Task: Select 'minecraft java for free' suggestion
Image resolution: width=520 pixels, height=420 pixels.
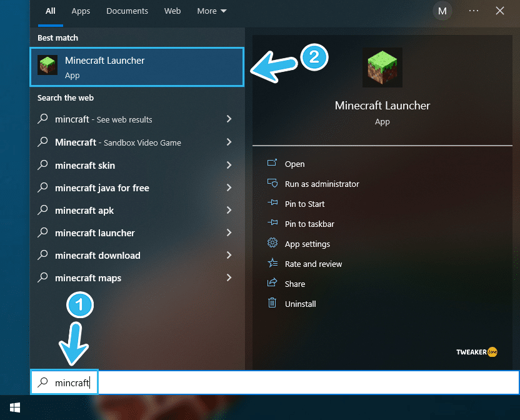Action: point(137,187)
